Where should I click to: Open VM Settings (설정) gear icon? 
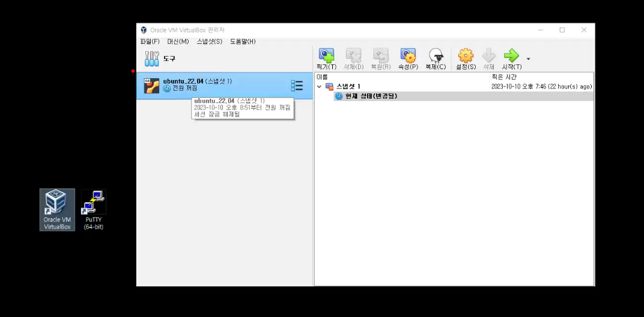point(466,55)
